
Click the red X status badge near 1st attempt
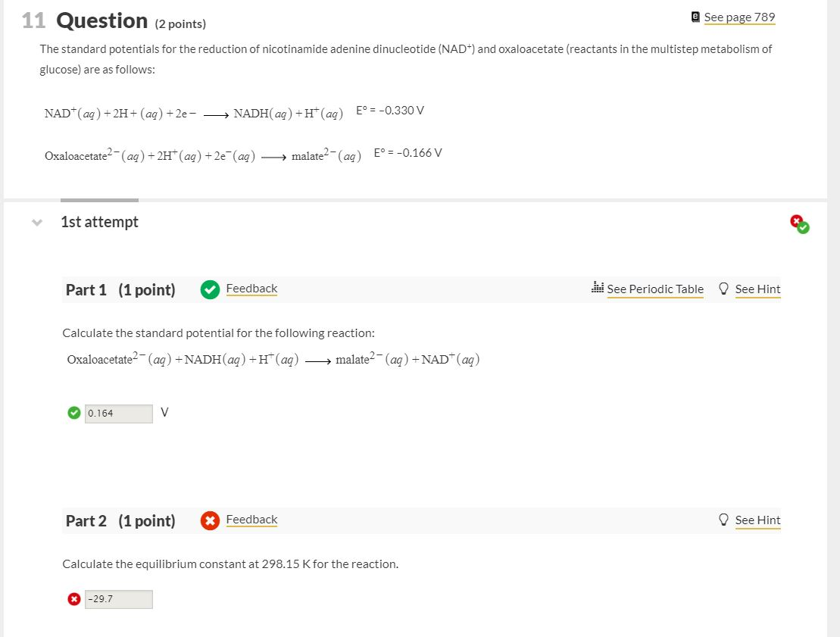(x=796, y=220)
